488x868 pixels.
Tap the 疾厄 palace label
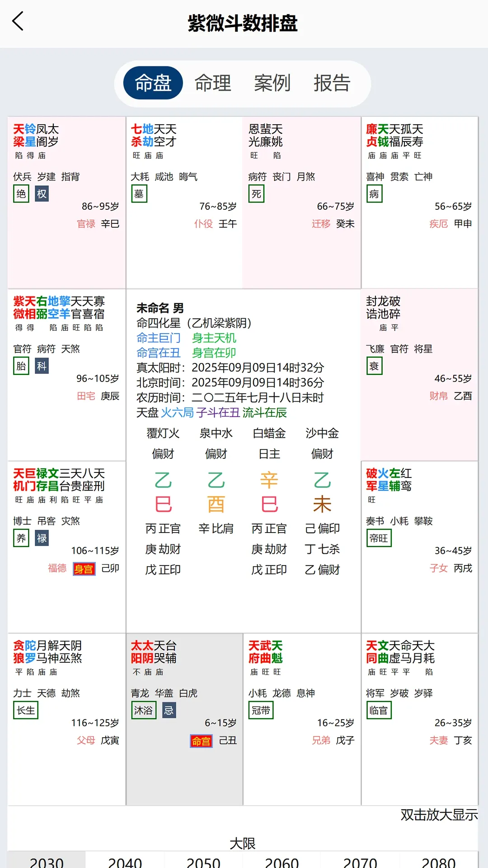[438, 224]
